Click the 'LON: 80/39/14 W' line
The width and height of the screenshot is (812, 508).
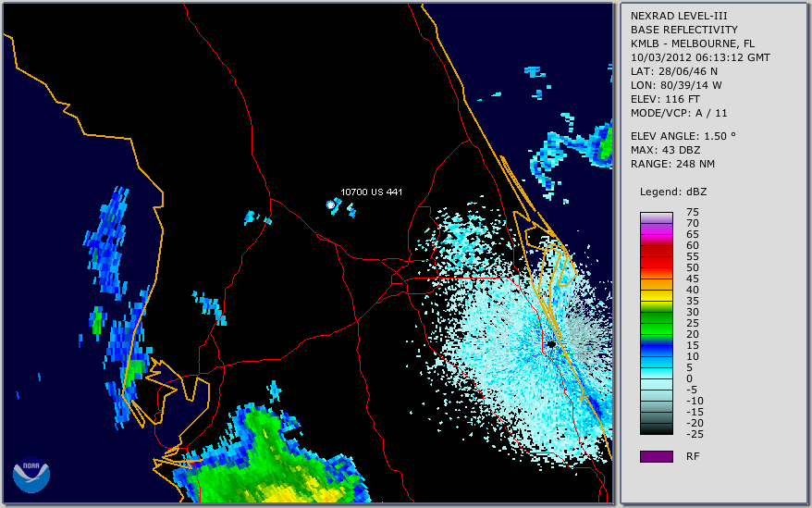(x=676, y=85)
